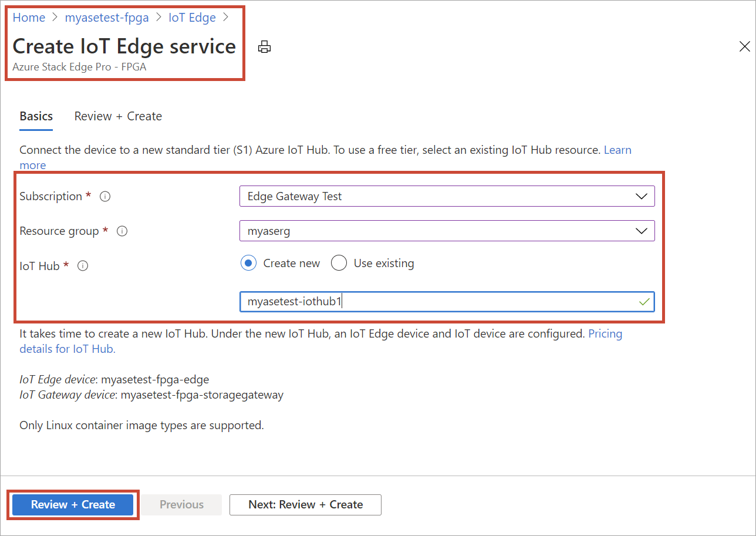Open IoT Edge breadcrumb link
Screen dimensions: 756x536
pos(192,18)
